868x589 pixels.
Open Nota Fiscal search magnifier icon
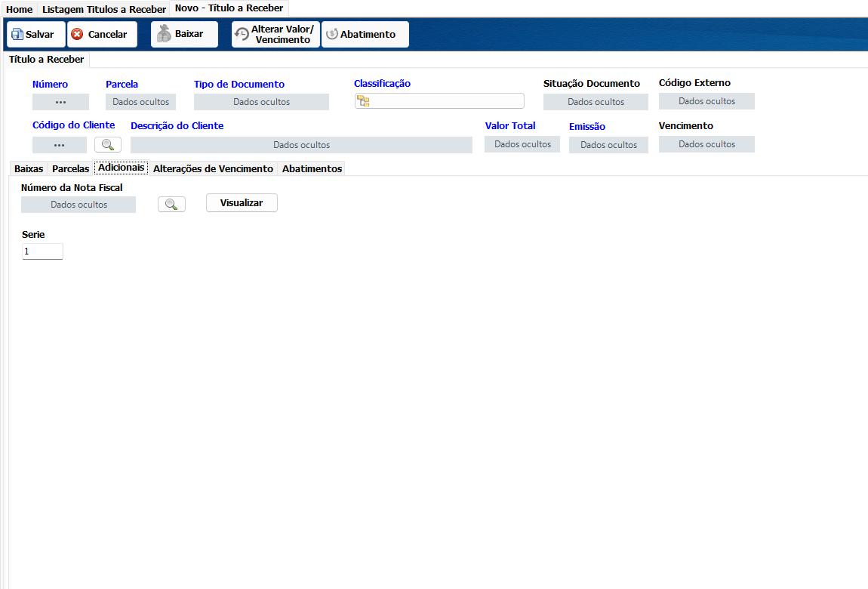pos(171,205)
